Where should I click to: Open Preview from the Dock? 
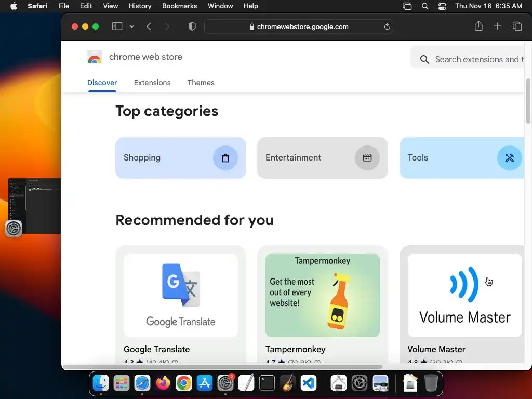(x=380, y=383)
